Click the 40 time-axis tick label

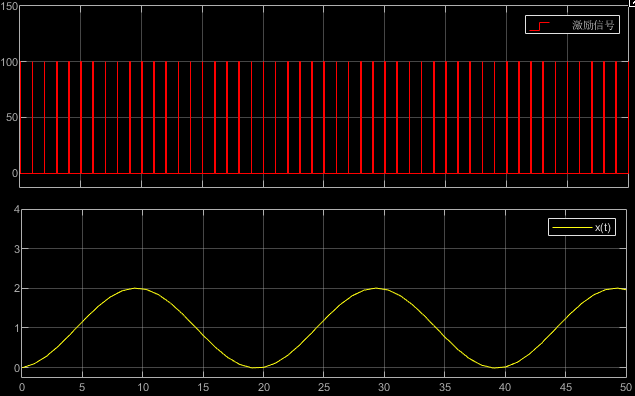(505, 387)
